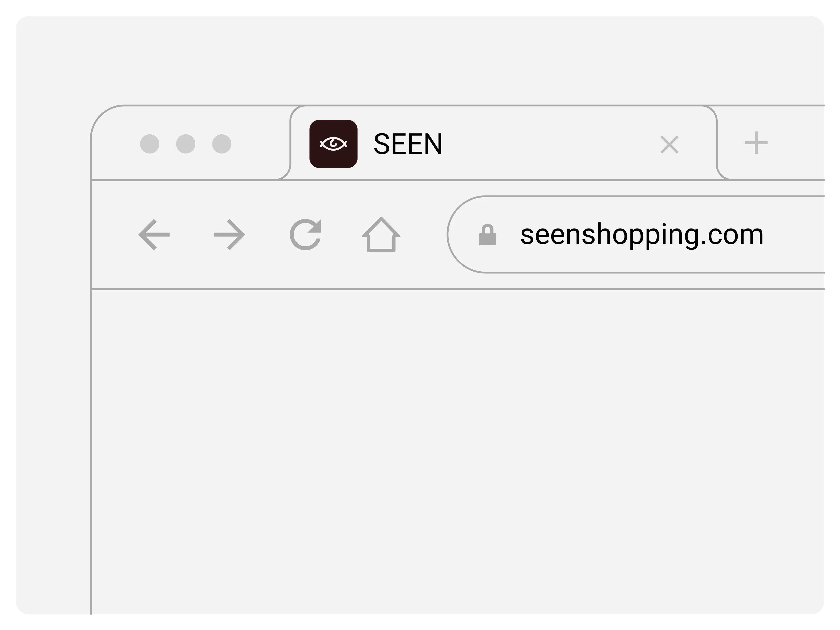840x630 pixels.
Task: Click empty tab strip right of plus
Action: [x=801, y=143]
